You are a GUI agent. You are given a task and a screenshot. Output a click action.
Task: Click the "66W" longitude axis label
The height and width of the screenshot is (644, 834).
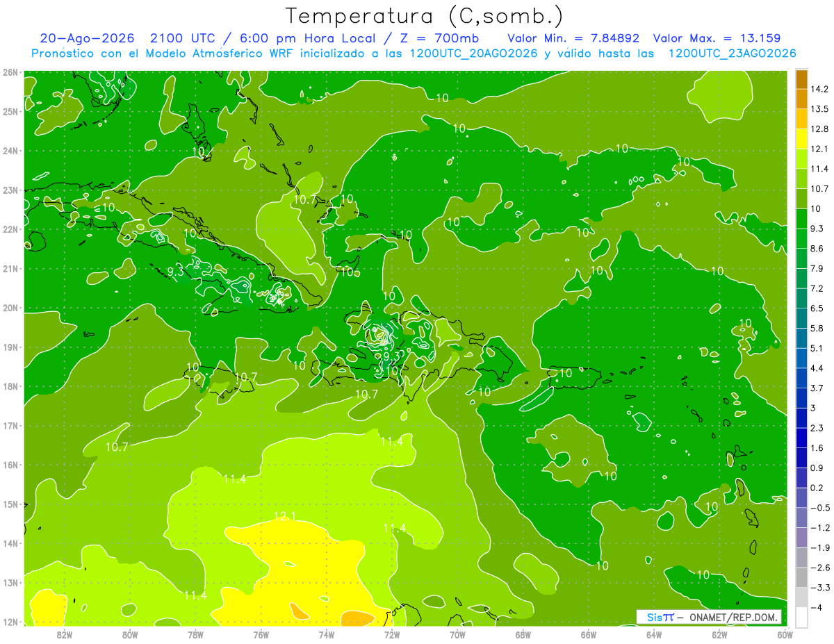(x=588, y=634)
